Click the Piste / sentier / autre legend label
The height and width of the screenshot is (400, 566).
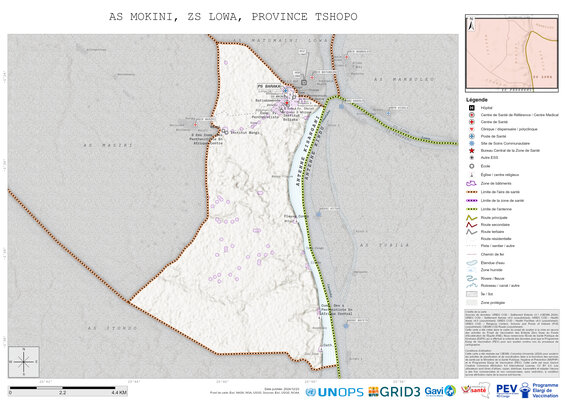pyautogui.click(x=497, y=246)
